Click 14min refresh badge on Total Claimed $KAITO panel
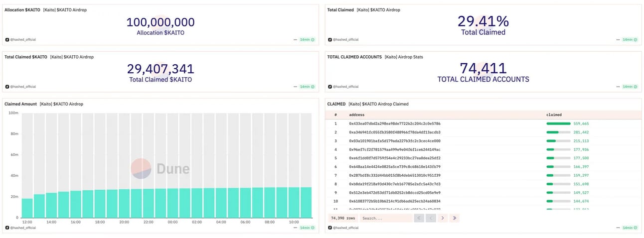This screenshot has width=644, height=238. pos(307,87)
